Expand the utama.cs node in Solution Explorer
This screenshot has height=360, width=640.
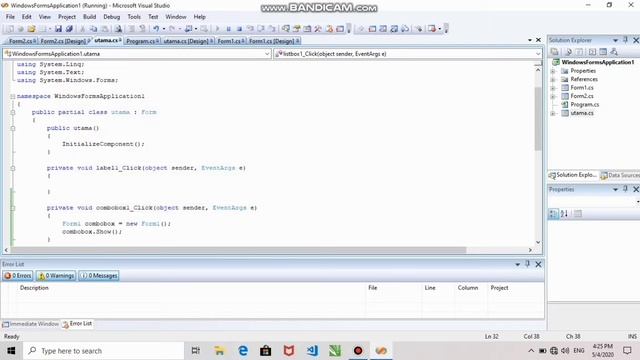[553, 113]
